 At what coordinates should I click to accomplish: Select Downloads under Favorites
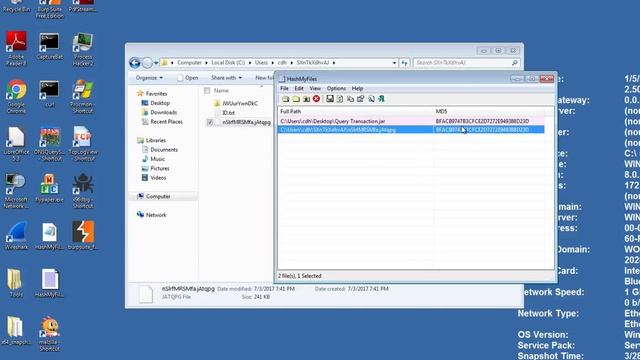(163, 113)
